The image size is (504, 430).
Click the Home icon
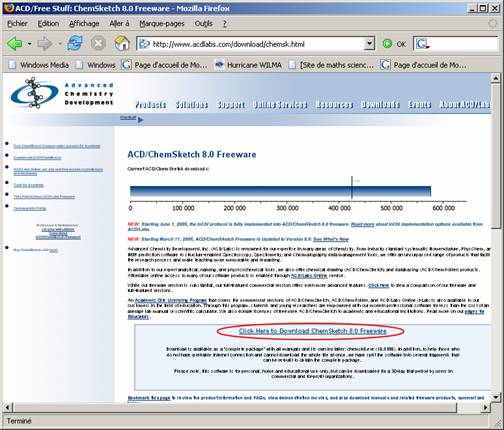[122, 43]
